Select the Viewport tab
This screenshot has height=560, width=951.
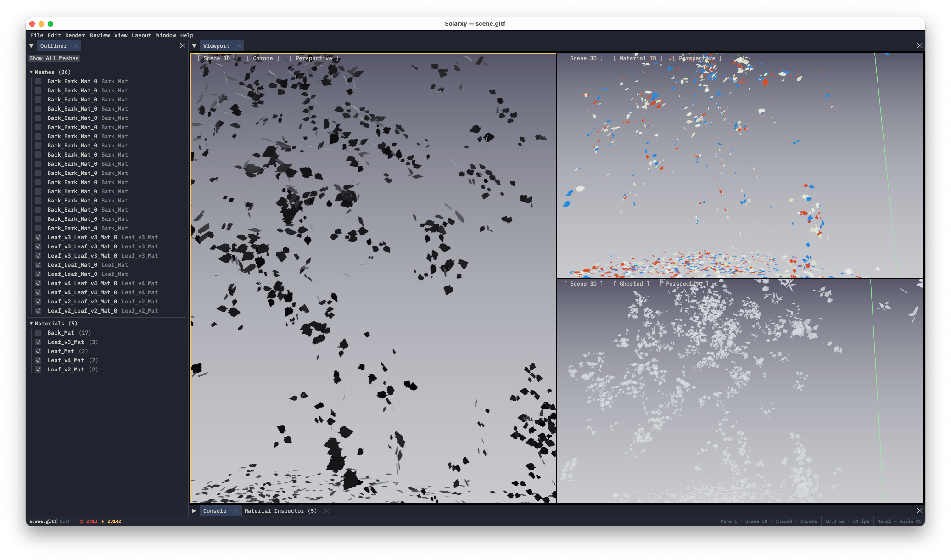tap(217, 46)
